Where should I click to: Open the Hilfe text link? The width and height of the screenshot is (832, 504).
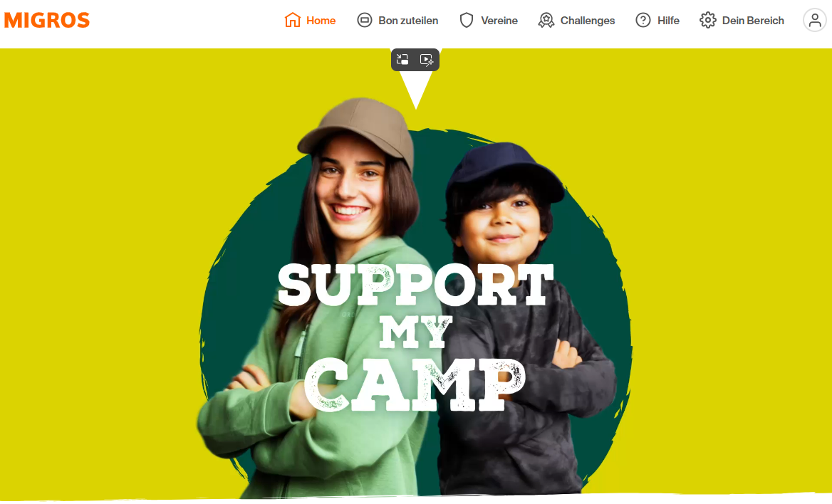tap(668, 21)
